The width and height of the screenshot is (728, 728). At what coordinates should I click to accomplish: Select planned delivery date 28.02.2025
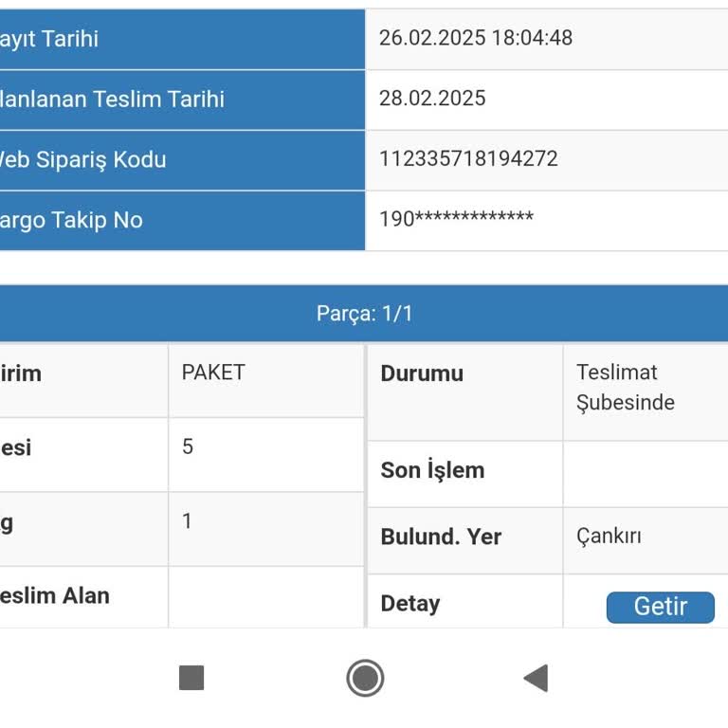[x=432, y=99]
